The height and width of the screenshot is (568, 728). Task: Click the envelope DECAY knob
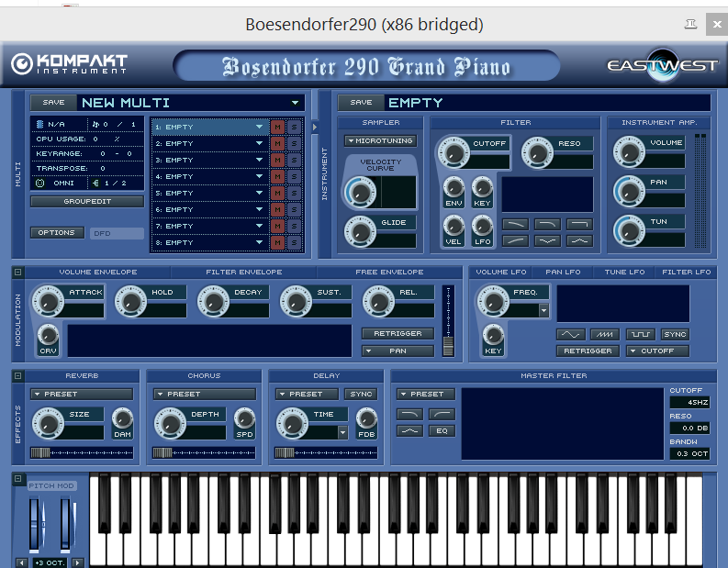click(x=213, y=301)
